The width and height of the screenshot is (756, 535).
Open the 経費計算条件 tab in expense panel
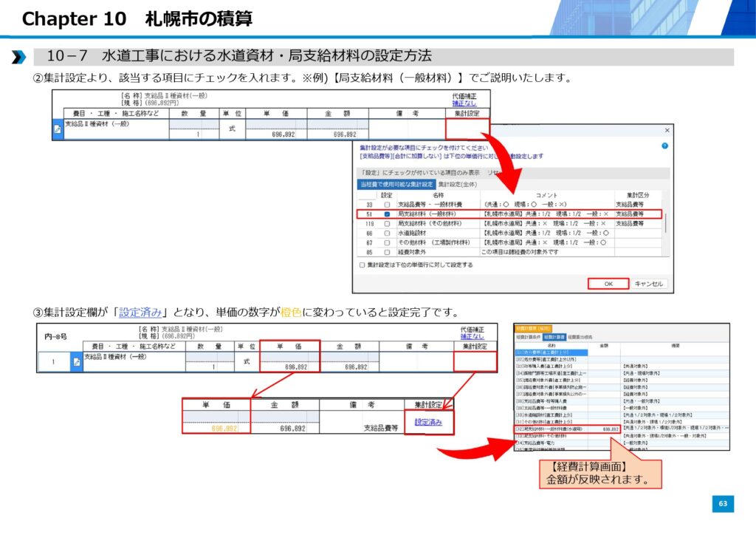(x=528, y=335)
